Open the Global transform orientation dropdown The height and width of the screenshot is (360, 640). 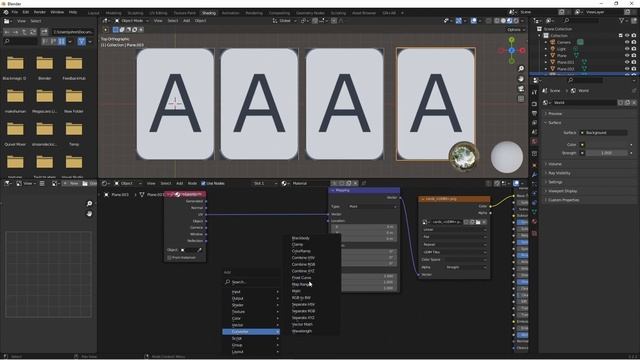click(284, 21)
